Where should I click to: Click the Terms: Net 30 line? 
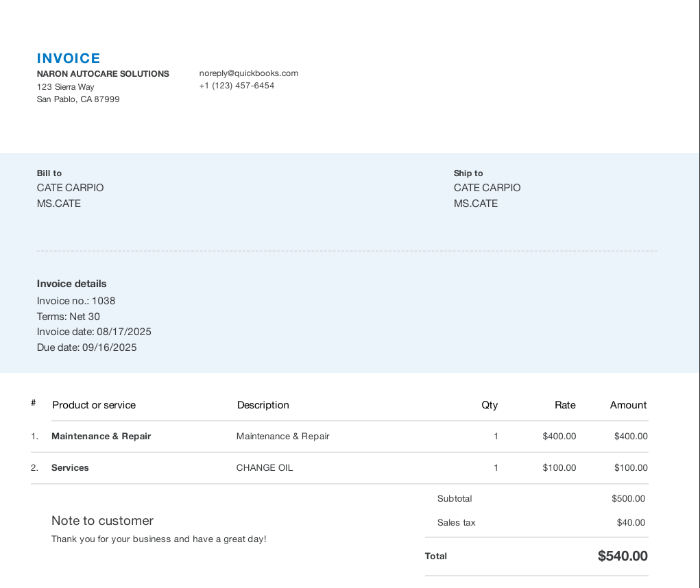pos(69,317)
